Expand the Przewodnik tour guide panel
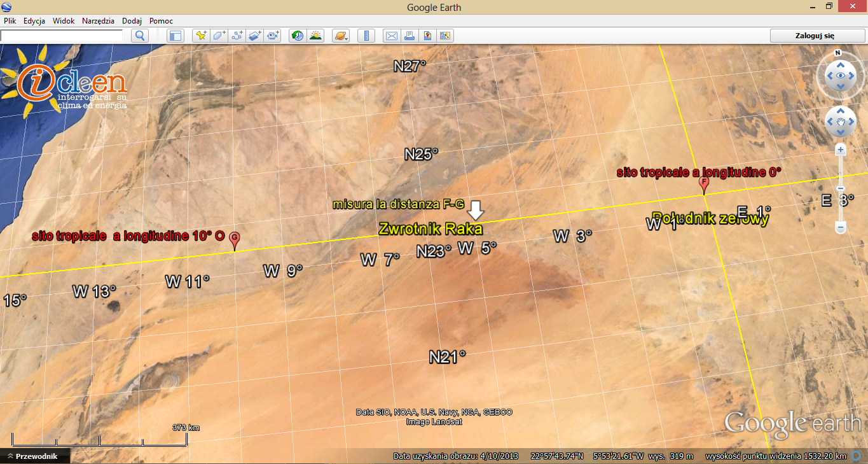Image resolution: width=868 pixels, height=464 pixels. pos(35,456)
